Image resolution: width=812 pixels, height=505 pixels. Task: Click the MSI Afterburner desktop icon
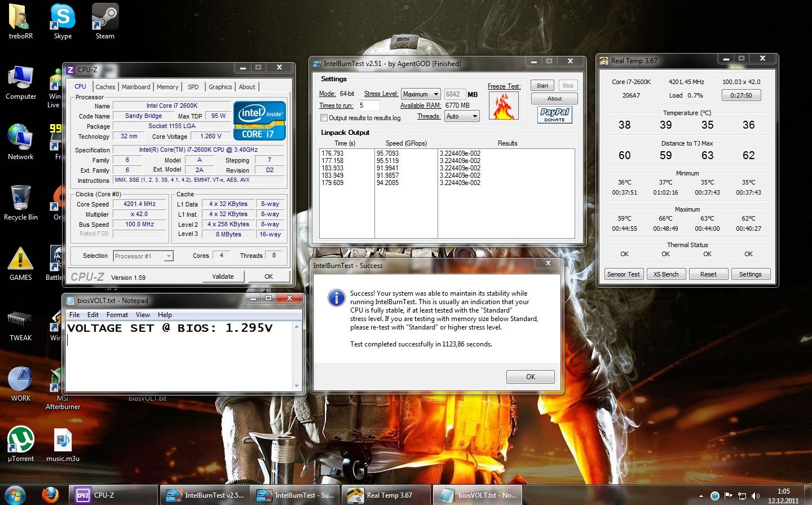pyautogui.click(x=63, y=389)
